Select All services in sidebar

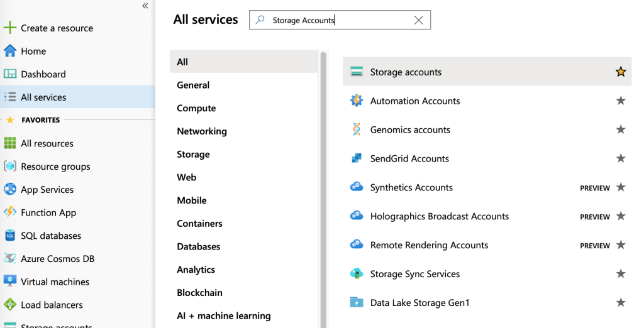pyautogui.click(x=77, y=97)
